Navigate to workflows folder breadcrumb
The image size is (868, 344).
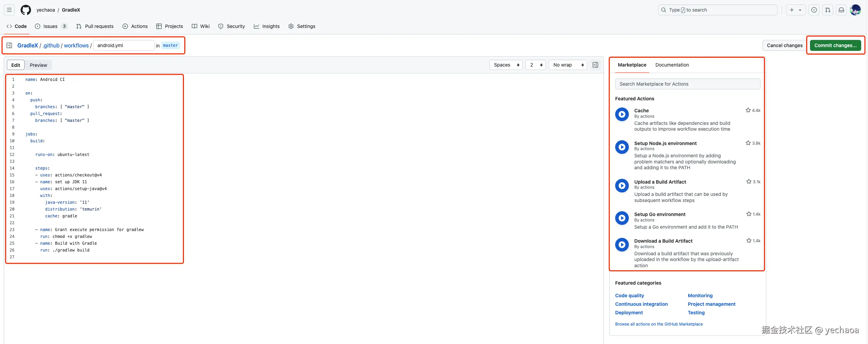[76, 45]
